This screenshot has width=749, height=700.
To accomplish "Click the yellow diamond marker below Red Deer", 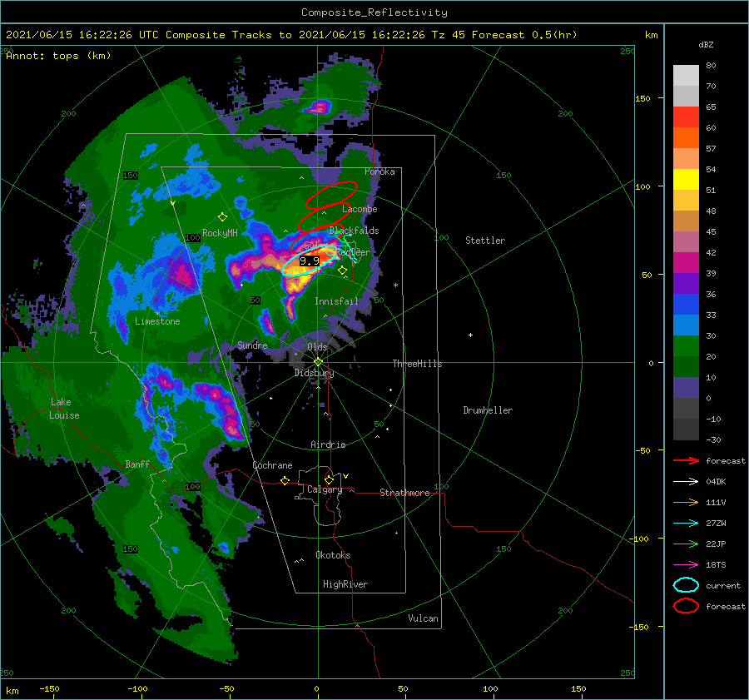I will tap(342, 271).
